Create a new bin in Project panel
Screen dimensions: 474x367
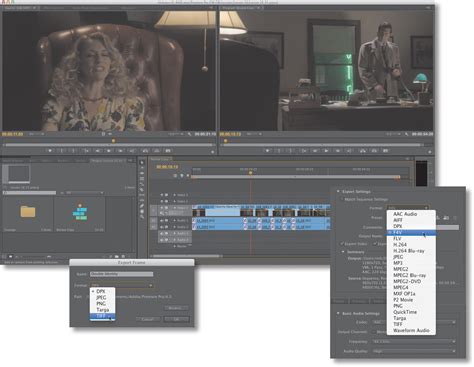117,257
